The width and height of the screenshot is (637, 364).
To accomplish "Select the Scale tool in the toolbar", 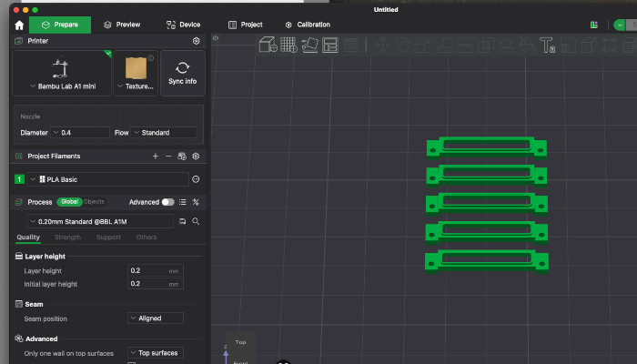I will coord(423,45).
